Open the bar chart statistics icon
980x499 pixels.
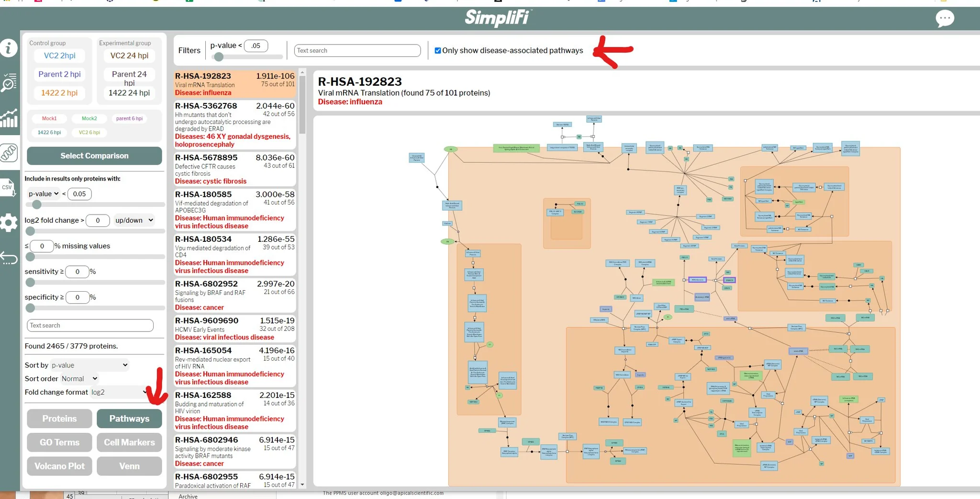[9, 118]
